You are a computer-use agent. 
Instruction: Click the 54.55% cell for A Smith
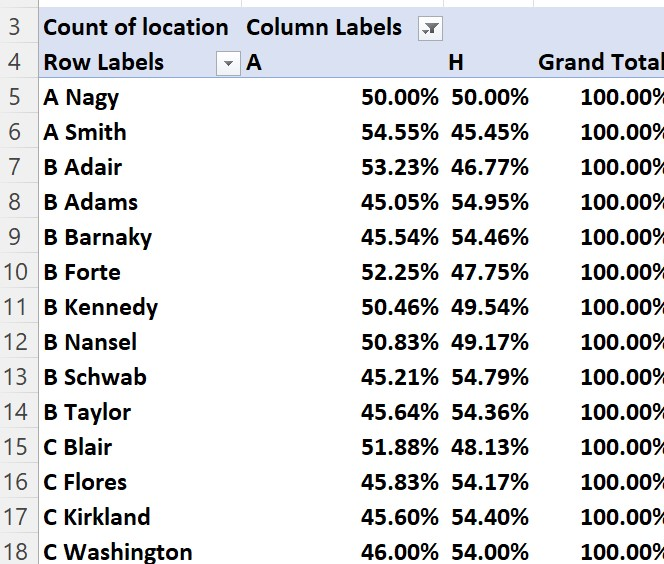(400, 133)
